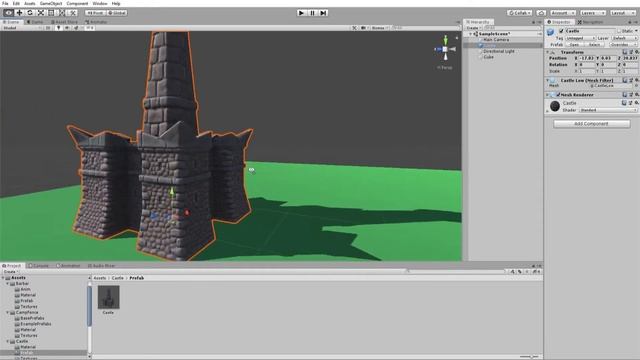Toggle 2D view mode button
Viewport: 640px width, 360px height.
48,28
